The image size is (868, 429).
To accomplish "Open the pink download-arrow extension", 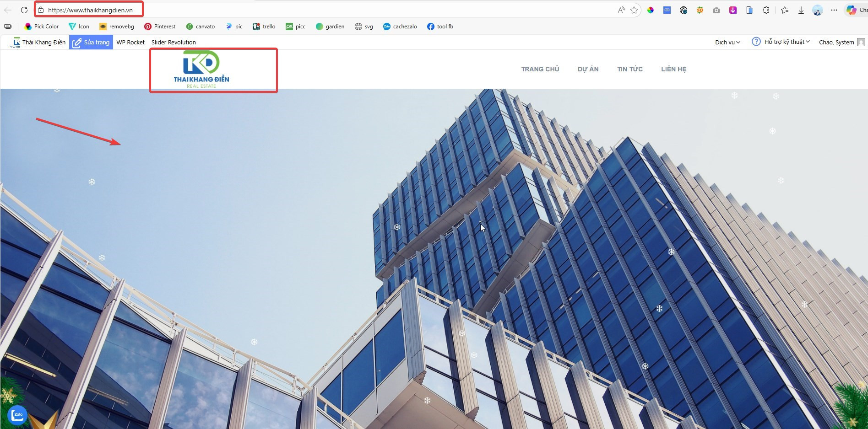I will click(x=733, y=10).
